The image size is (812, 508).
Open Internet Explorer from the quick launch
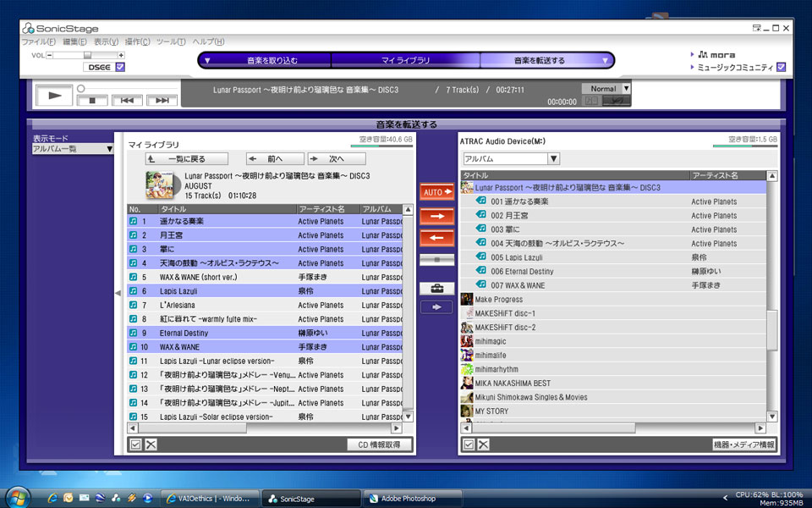52,498
